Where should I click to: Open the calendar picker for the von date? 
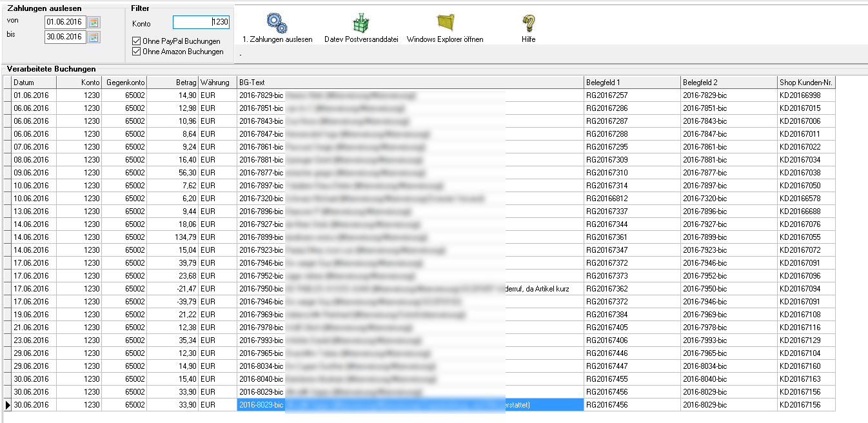tap(94, 23)
